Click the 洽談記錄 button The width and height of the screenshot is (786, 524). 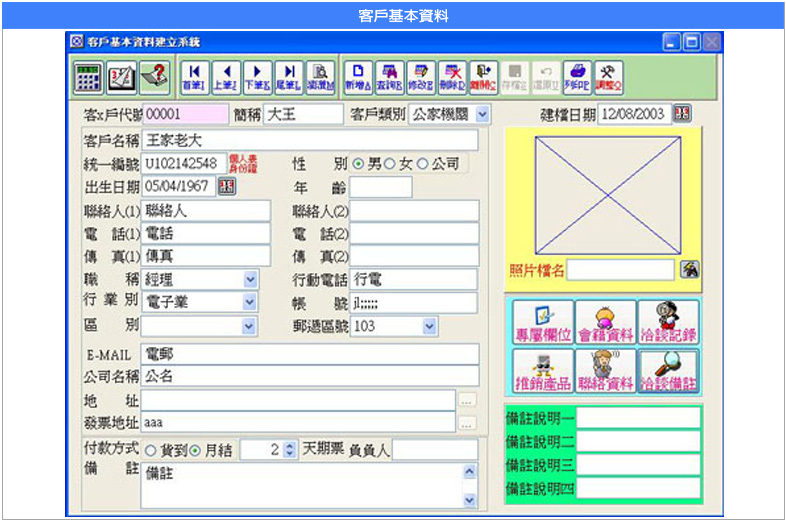(x=669, y=323)
